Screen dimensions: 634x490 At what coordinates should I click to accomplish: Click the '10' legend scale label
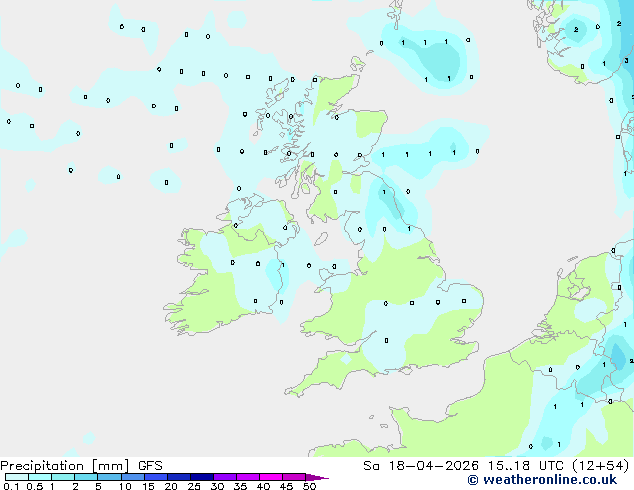pos(125,486)
